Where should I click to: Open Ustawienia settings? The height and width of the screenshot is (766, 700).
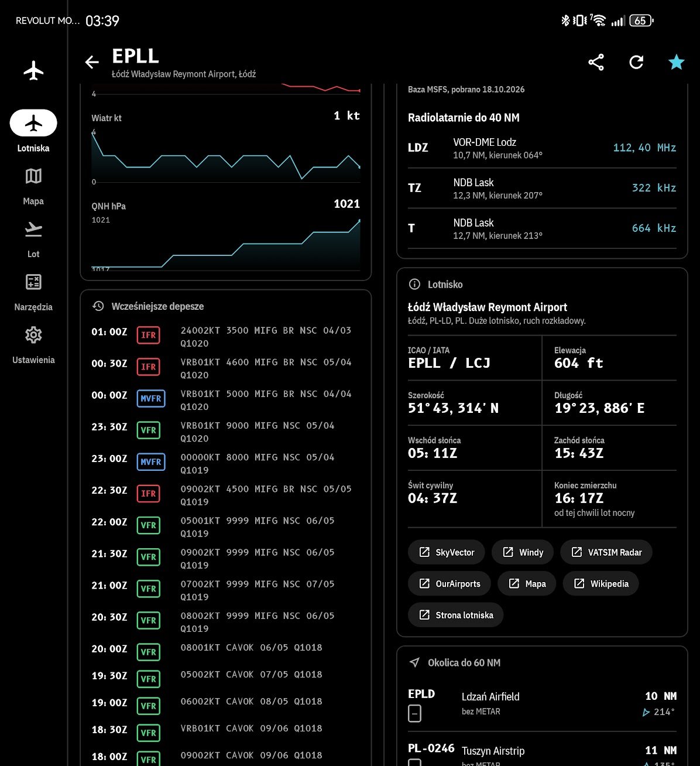click(x=33, y=345)
